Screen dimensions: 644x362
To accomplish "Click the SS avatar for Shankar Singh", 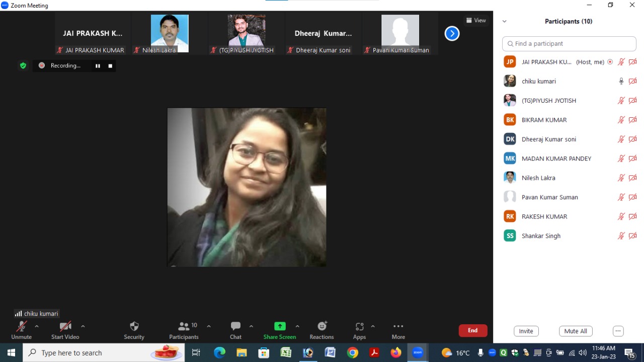I will point(510,236).
